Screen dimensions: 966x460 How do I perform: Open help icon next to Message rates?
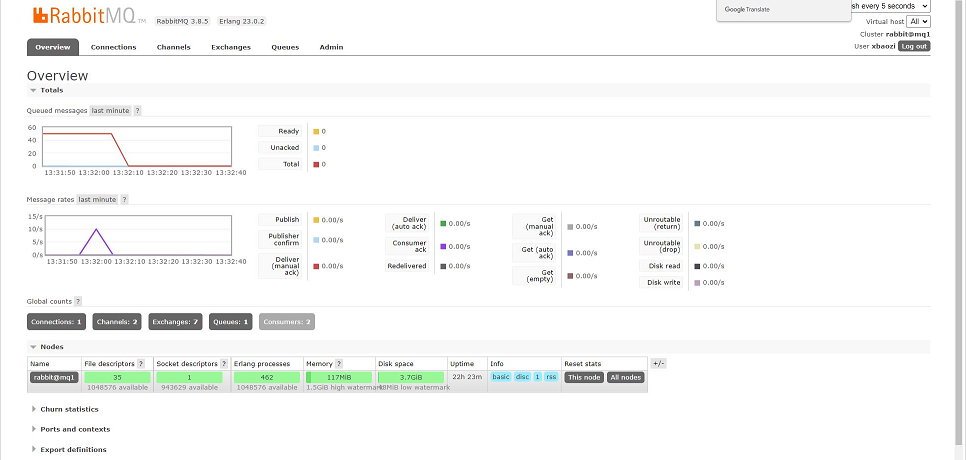click(x=124, y=200)
